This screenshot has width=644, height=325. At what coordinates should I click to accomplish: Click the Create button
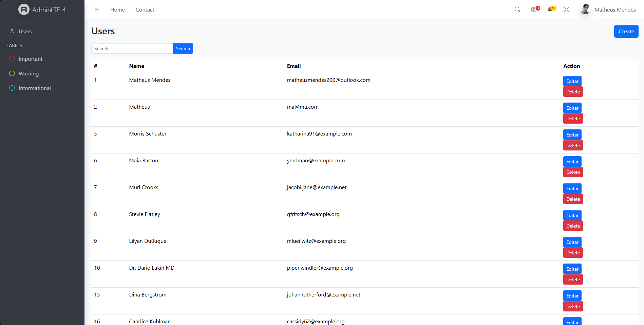tap(626, 31)
